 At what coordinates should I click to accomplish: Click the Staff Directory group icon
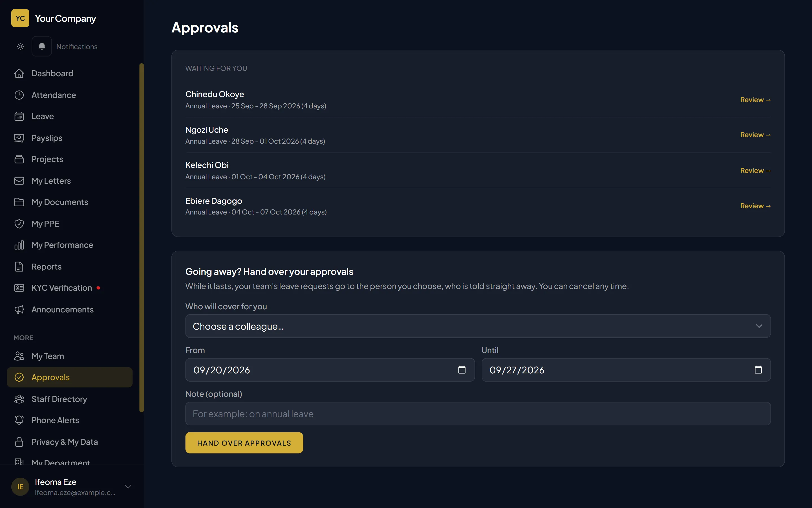pos(19,399)
